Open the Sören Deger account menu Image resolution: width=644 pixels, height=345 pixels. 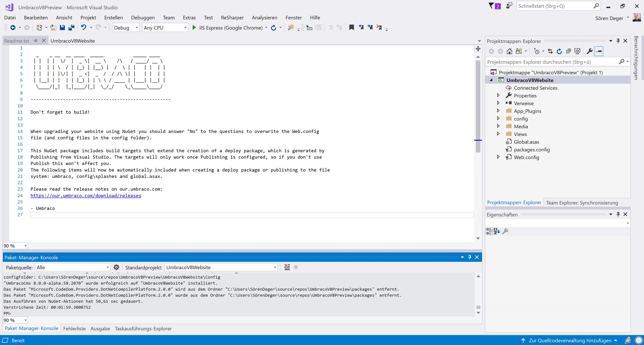click(x=612, y=18)
